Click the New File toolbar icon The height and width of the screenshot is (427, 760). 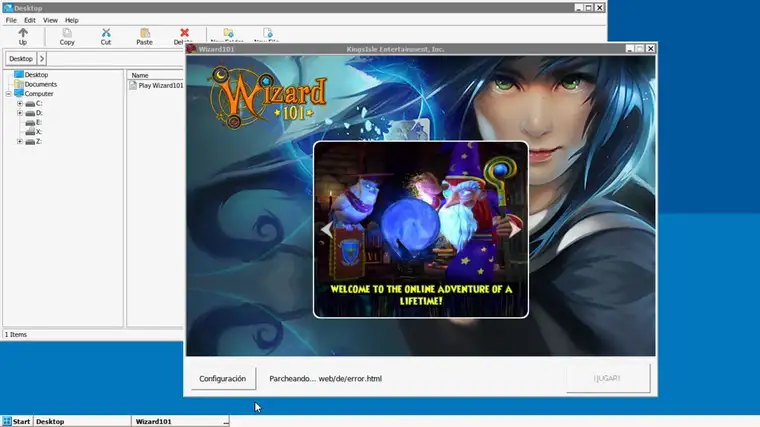267,33
